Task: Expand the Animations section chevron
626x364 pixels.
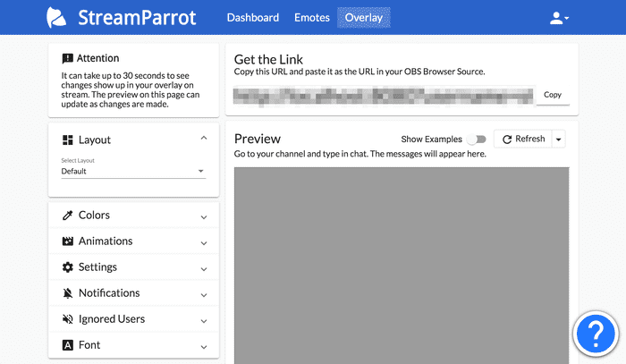Action: [x=204, y=243]
